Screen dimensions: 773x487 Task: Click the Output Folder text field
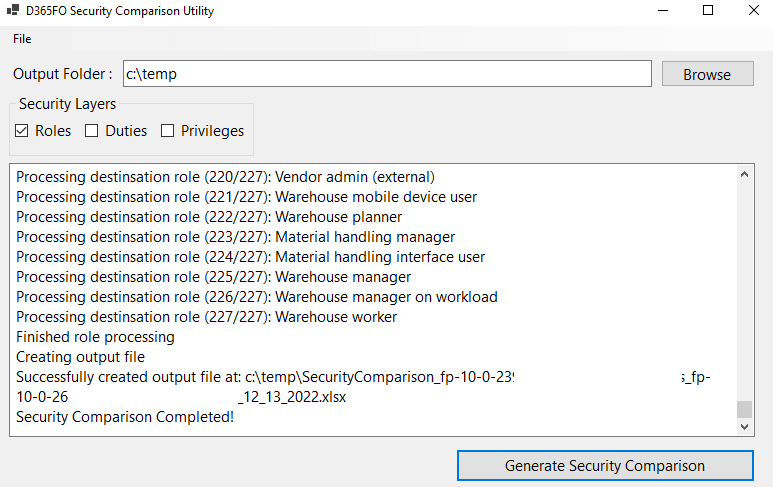pyautogui.click(x=386, y=74)
